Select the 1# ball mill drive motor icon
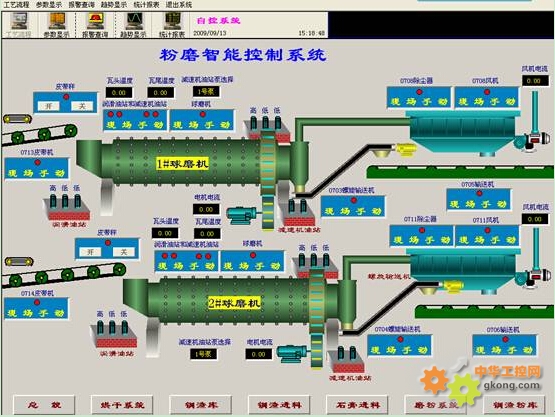Screen dimensions: 555x417 pyautogui.click(x=242, y=215)
